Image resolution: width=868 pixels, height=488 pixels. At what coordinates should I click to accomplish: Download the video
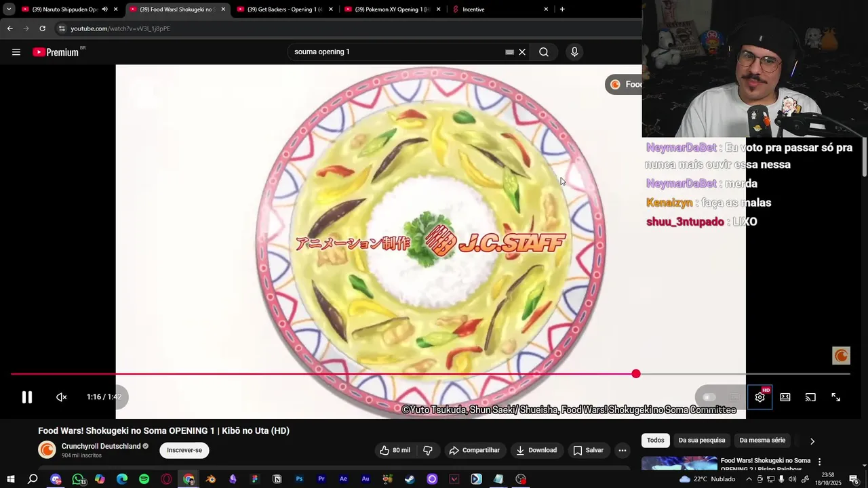536,450
